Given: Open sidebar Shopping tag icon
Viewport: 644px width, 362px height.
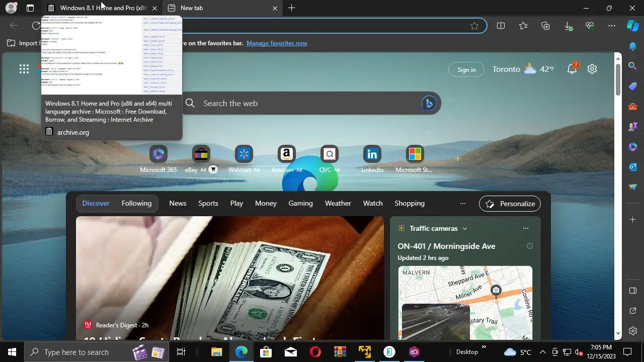Looking at the screenshot, I should pos(633,86).
